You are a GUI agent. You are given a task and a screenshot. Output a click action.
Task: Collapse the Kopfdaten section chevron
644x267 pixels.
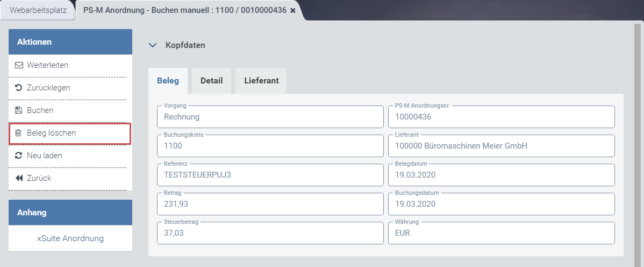[x=152, y=45]
